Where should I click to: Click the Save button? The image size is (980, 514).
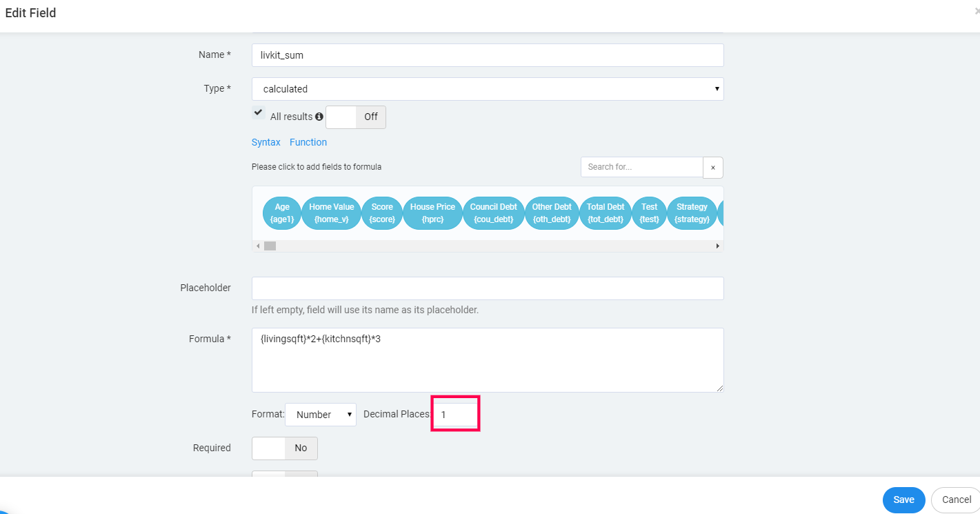click(x=903, y=500)
